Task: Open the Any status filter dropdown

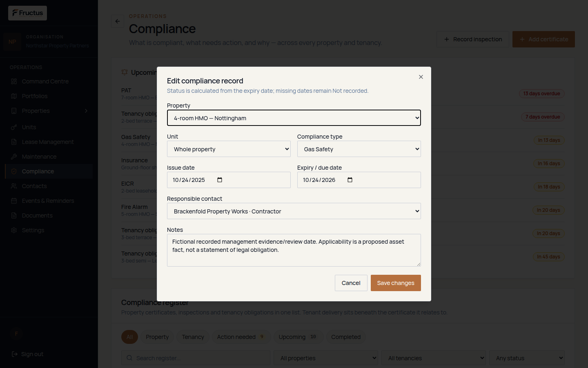Action: pos(527,358)
